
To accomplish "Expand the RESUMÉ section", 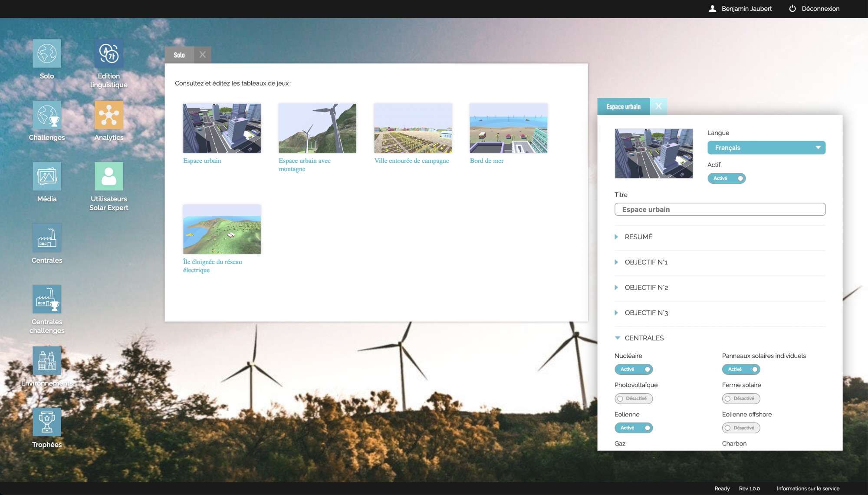I will (x=638, y=237).
